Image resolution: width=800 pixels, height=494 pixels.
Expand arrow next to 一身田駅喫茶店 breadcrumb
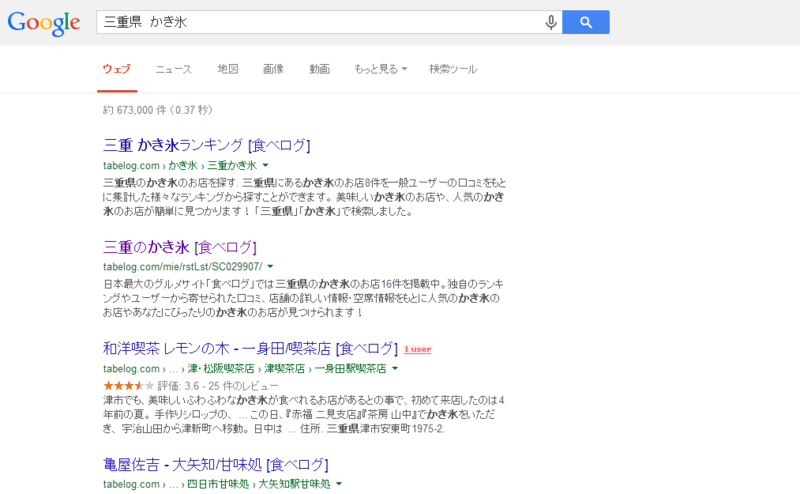coord(394,368)
